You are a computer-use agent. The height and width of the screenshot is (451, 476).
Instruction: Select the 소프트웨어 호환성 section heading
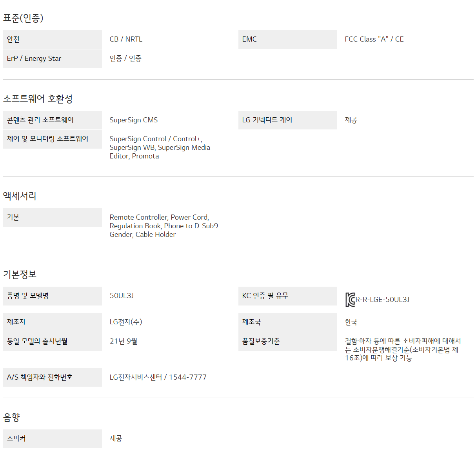(x=38, y=99)
